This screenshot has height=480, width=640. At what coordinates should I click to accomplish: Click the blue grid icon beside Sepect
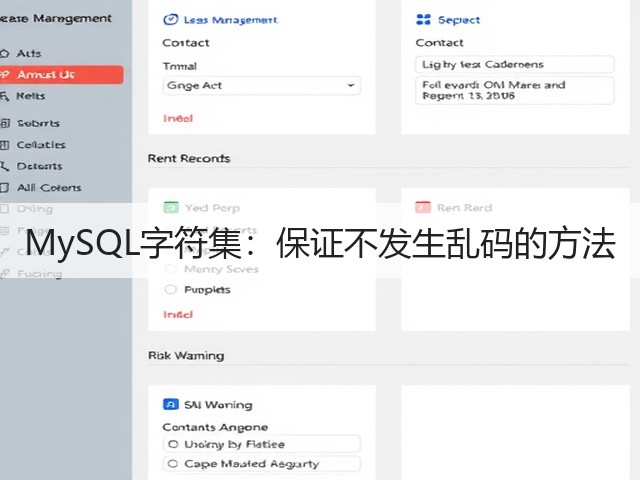point(423,20)
